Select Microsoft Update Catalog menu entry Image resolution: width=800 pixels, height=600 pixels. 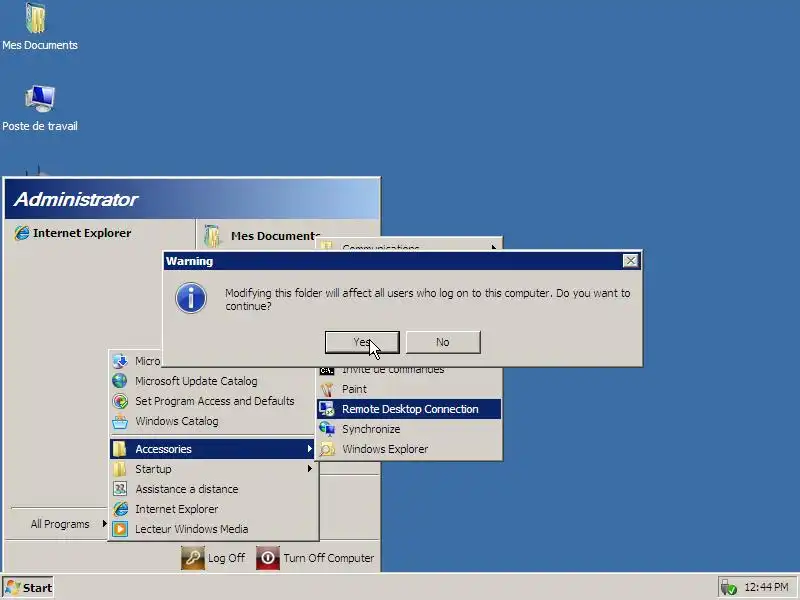click(x=214, y=381)
